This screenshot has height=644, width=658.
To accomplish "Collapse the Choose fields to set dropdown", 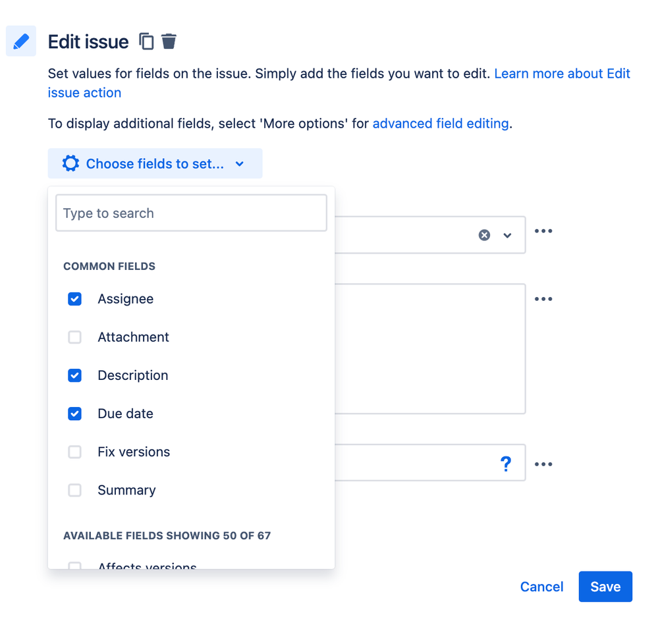I will click(155, 163).
